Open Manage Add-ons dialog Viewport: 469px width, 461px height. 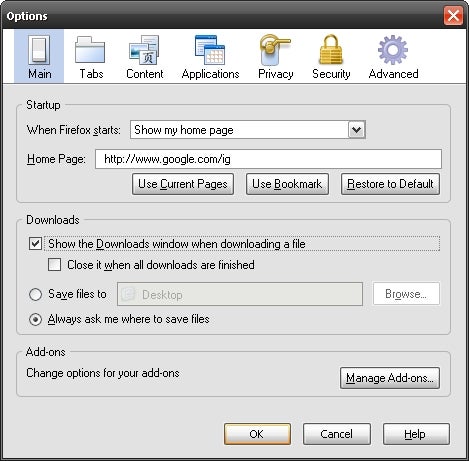point(390,378)
